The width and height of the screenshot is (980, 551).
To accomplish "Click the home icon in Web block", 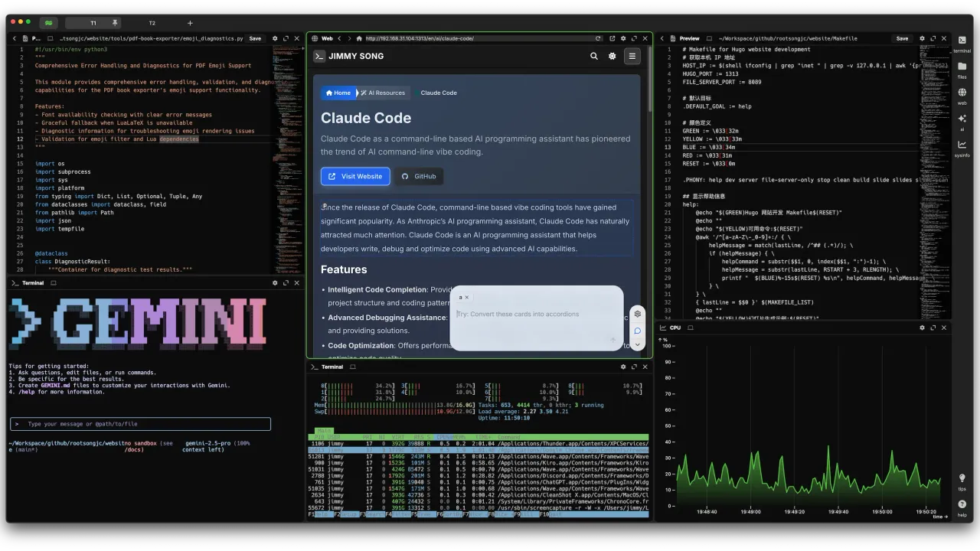I will click(359, 38).
